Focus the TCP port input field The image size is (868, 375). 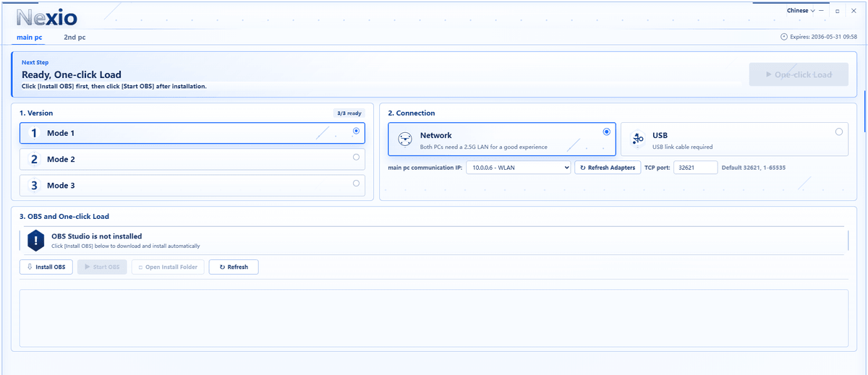[695, 168]
